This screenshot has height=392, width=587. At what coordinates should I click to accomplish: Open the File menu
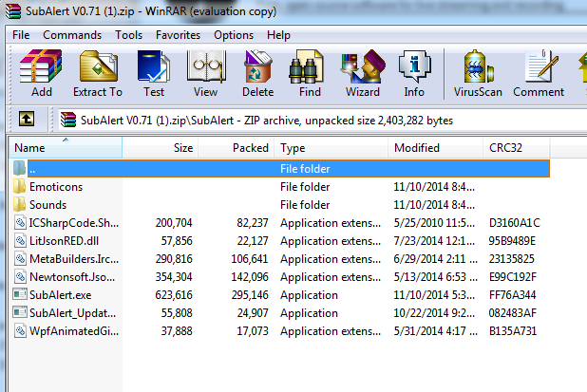click(21, 35)
